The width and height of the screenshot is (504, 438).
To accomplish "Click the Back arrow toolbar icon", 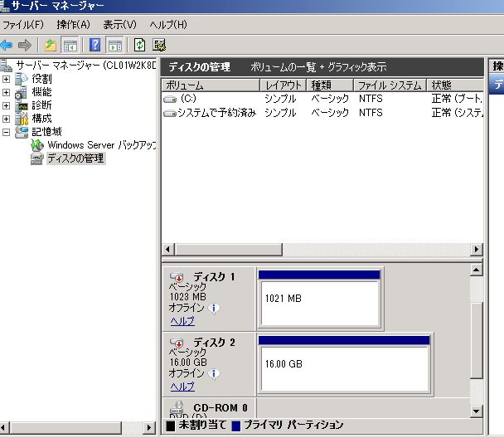I will coord(7,45).
